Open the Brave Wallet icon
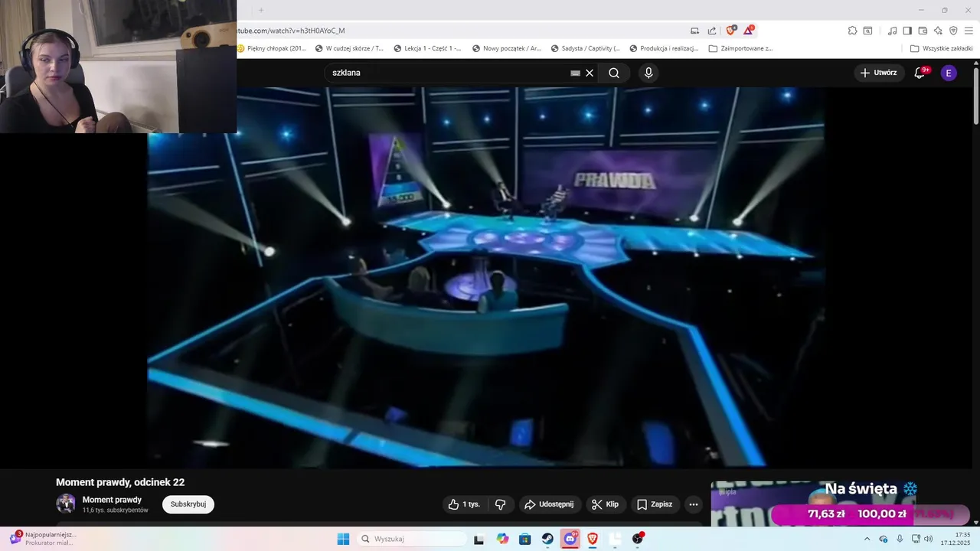980x551 pixels. coord(923,31)
